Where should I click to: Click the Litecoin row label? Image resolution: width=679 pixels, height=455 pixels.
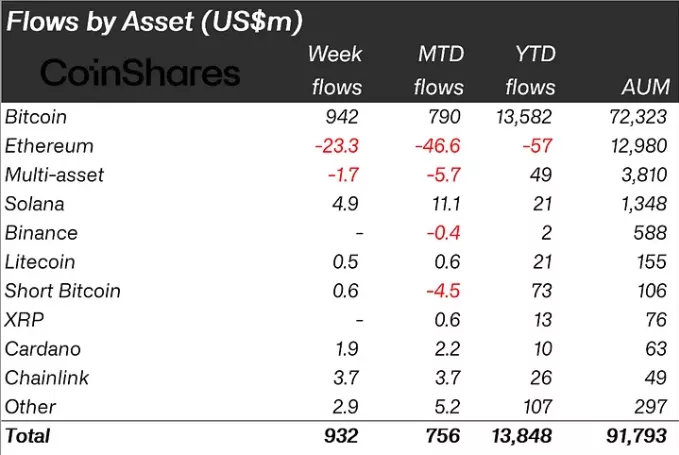[40, 262]
